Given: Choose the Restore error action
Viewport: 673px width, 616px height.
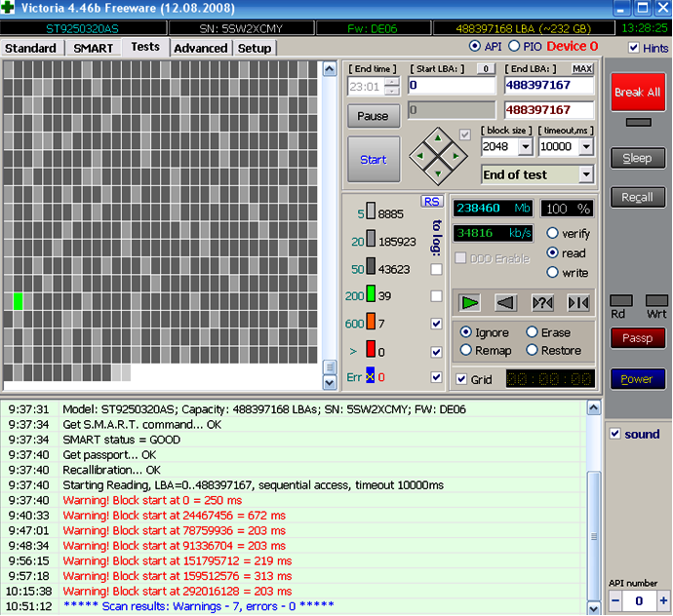Looking at the screenshot, I should pyautogui.click(x=532, y=350).
